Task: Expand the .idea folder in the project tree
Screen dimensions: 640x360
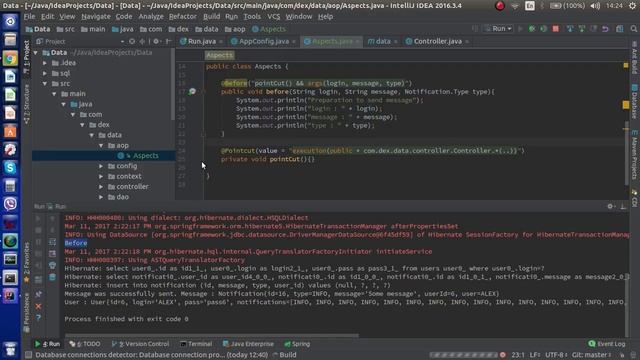Action: pyautogui.click(x=45, y=63)
